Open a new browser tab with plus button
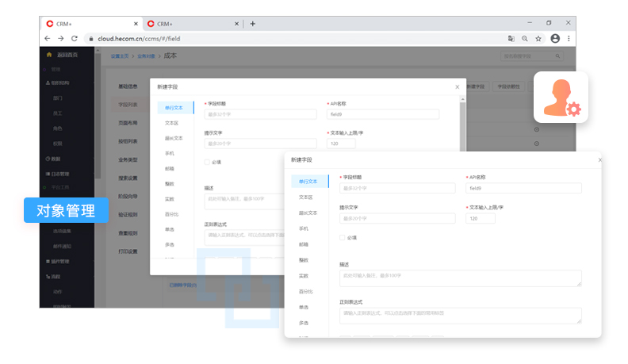This screenshot has width=628, height=364. coord(253,24)
